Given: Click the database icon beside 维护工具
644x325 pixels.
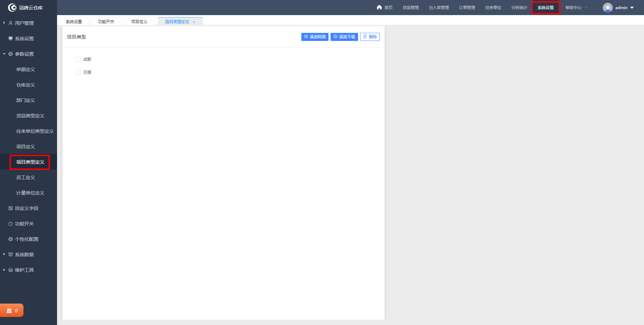Looking at the screenshot, I should [11, 270].
